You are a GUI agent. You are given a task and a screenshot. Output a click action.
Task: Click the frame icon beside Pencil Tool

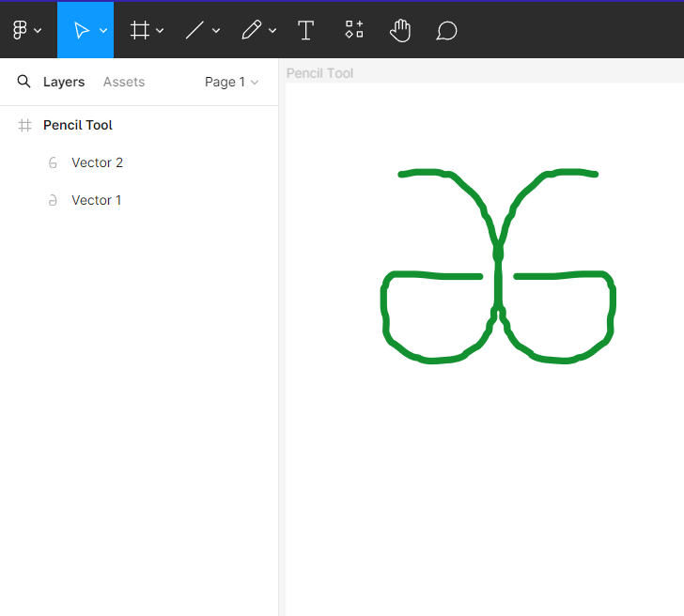click(24, 126)
